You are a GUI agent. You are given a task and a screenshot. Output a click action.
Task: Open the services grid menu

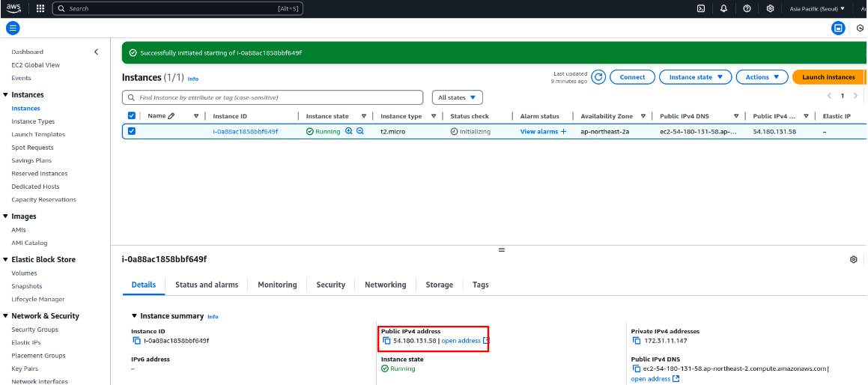pos(40,8)
